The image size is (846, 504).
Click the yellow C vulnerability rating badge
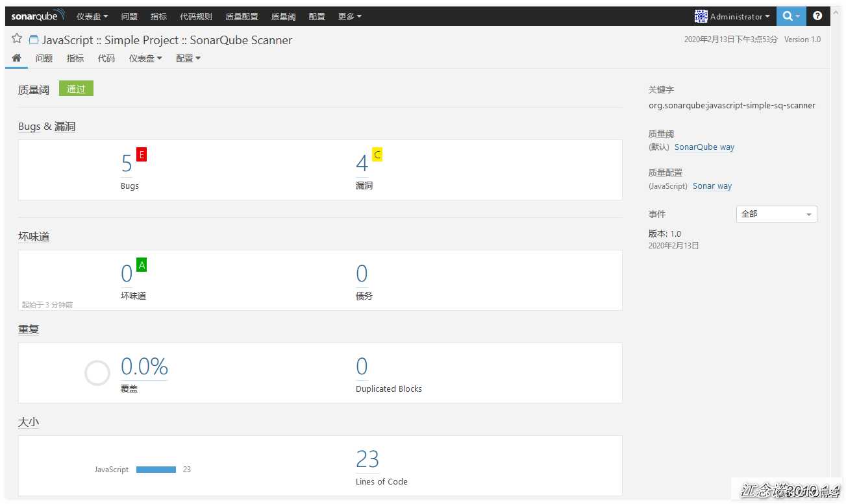[x=377, y=154]
